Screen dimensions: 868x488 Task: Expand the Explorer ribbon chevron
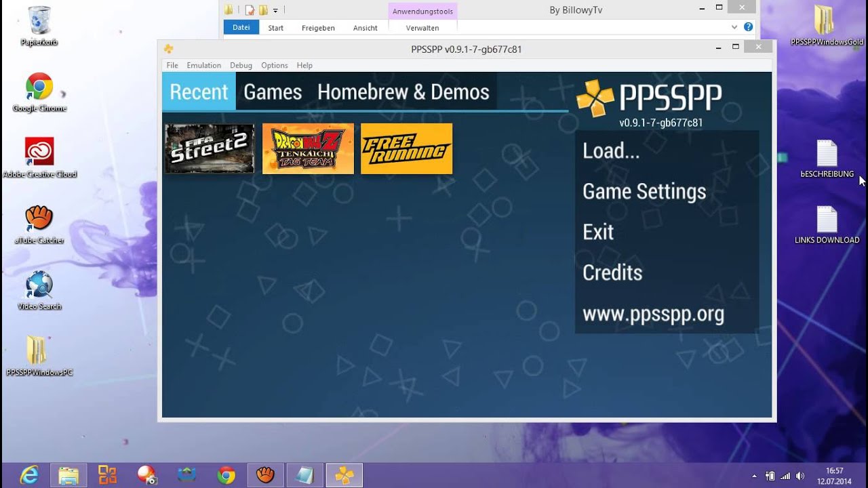click(x=734, y=27)
